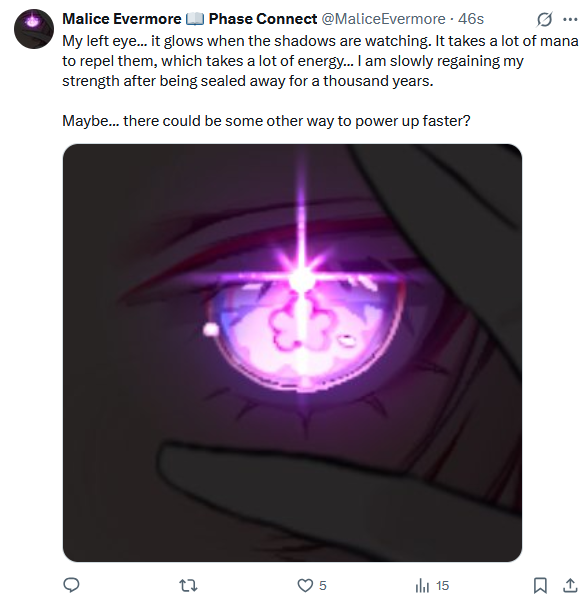Bookmark this post
Screen dimensions: 587x604
(540, 586)
